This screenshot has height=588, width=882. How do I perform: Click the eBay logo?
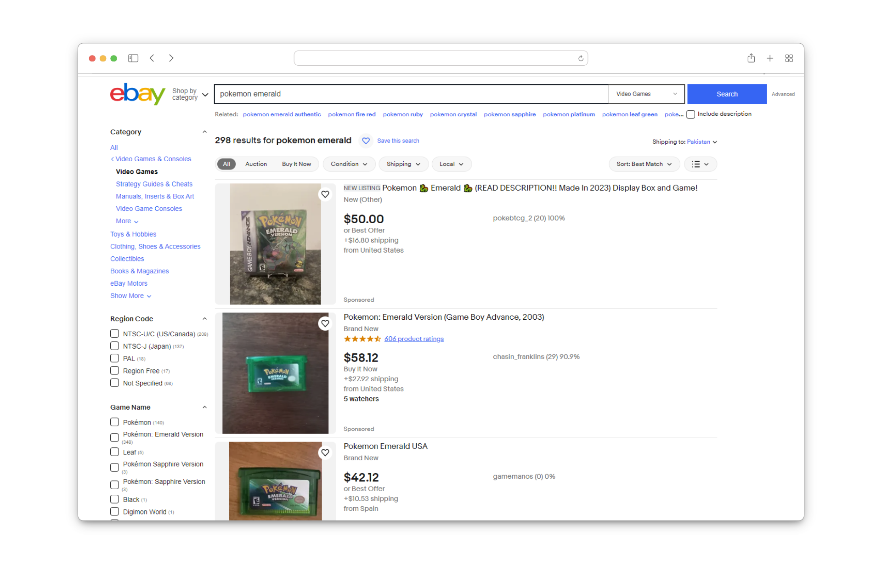[137, 94]
